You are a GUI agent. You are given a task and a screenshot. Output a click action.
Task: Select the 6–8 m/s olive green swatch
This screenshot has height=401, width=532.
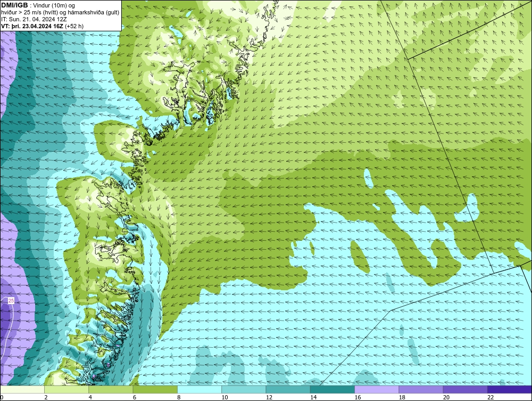[x=155, y=389]
